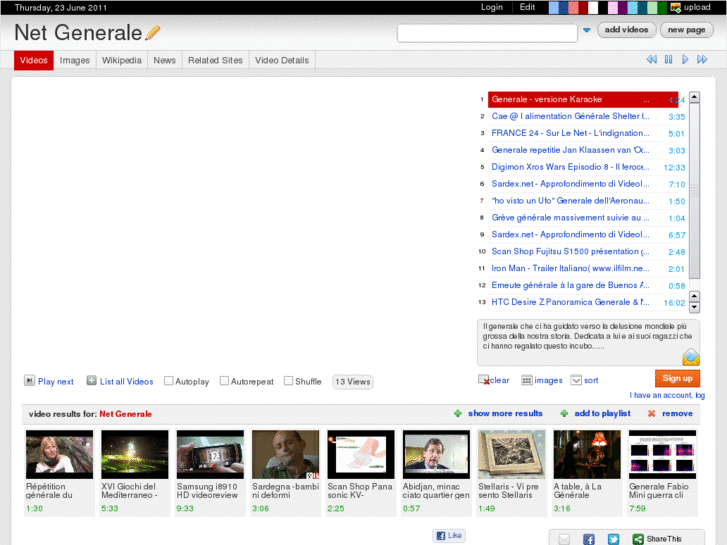Open the search box dropdown arrow

(x=587, y=30)
